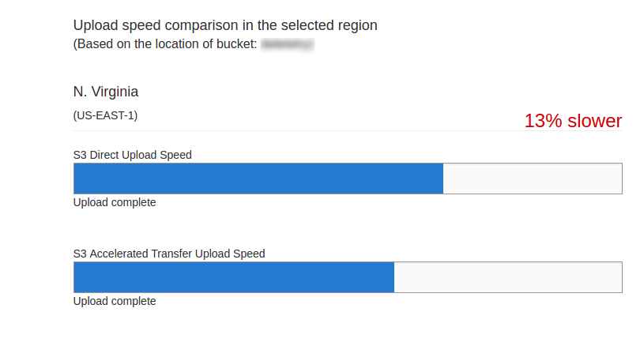The image size is (644, 346).
Task: Click the blurred bucket name
Action: pyautogui.click(x=287, y=44)
